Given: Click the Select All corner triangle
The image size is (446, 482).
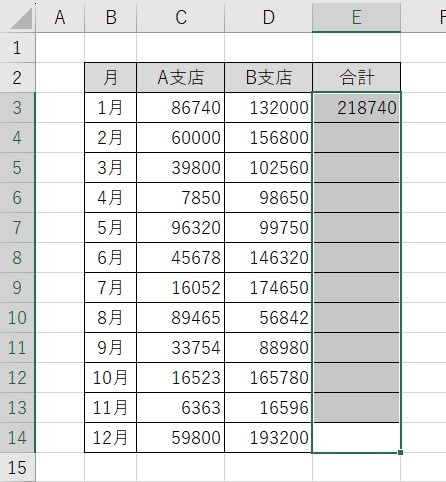Looking at the screenshot, I should coord(21,18).
